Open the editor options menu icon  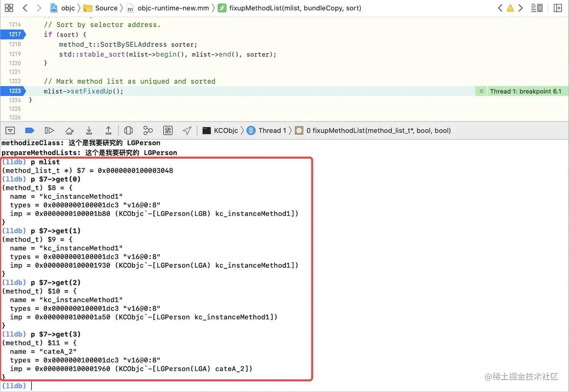tap(537, 8)
